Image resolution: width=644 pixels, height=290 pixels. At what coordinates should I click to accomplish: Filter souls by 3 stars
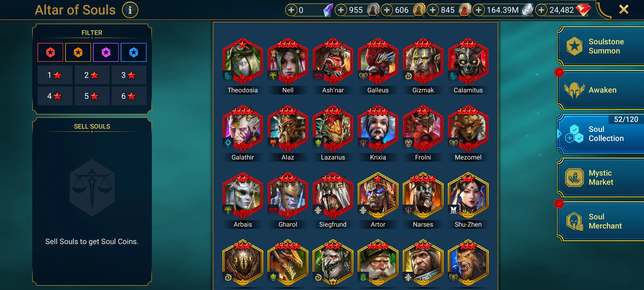[x=129, y=75]
